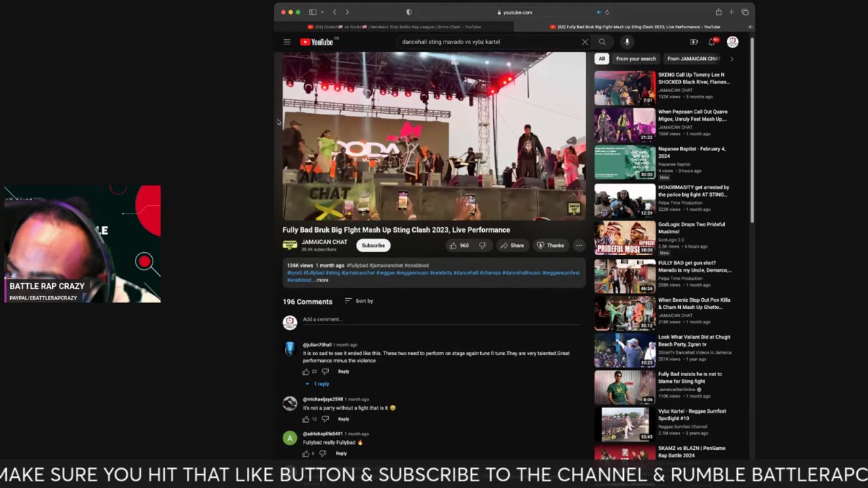Open Safari privacy shield report
The height and width of the screenshot is (488, 868).
coord(409,12)
